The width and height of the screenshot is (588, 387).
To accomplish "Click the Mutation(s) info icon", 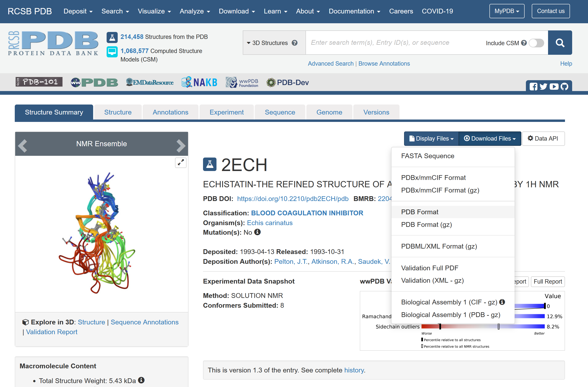I will (258, 232).
